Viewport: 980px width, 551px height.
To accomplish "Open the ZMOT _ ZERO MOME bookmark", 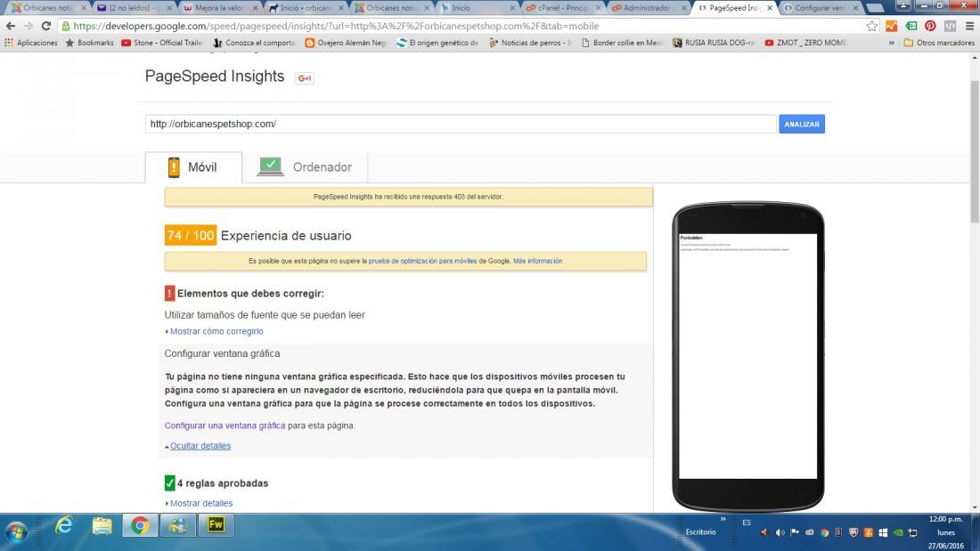I will (805, 43).
